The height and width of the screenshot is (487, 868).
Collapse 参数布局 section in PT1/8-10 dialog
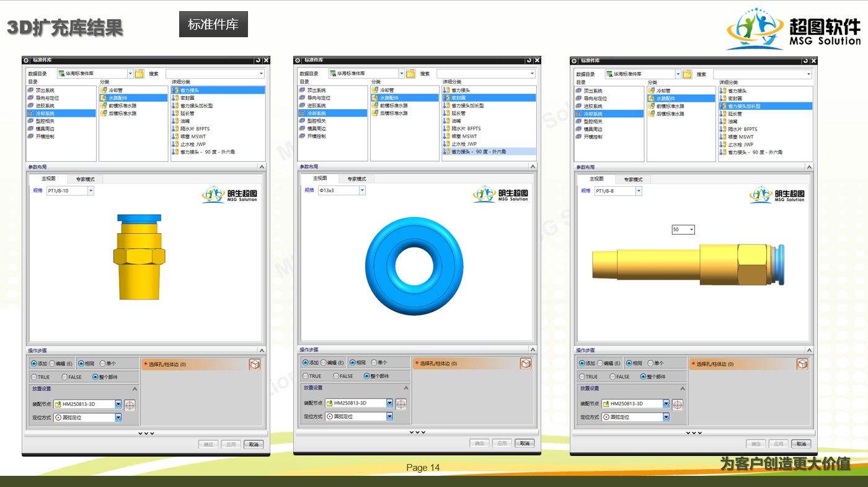[x=262, y=167]
